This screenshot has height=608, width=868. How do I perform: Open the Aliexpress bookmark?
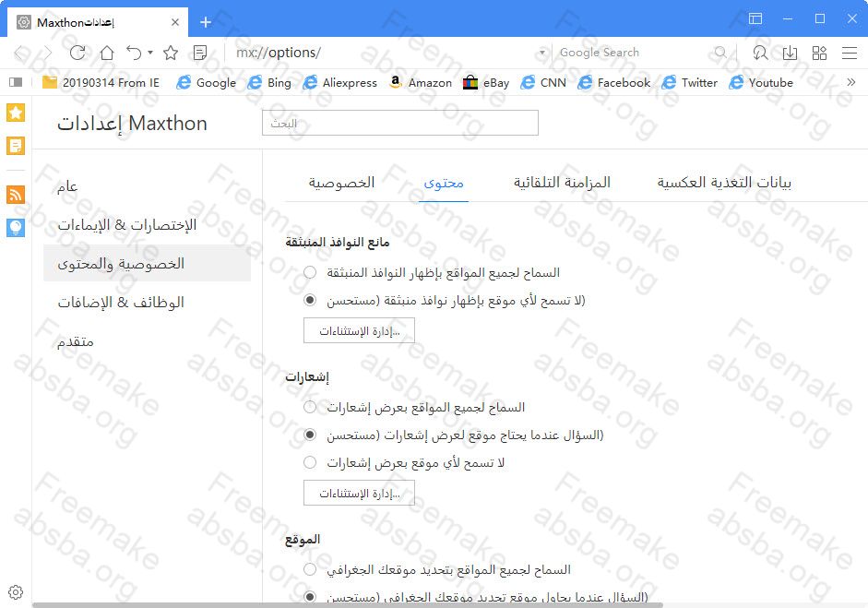339,82
